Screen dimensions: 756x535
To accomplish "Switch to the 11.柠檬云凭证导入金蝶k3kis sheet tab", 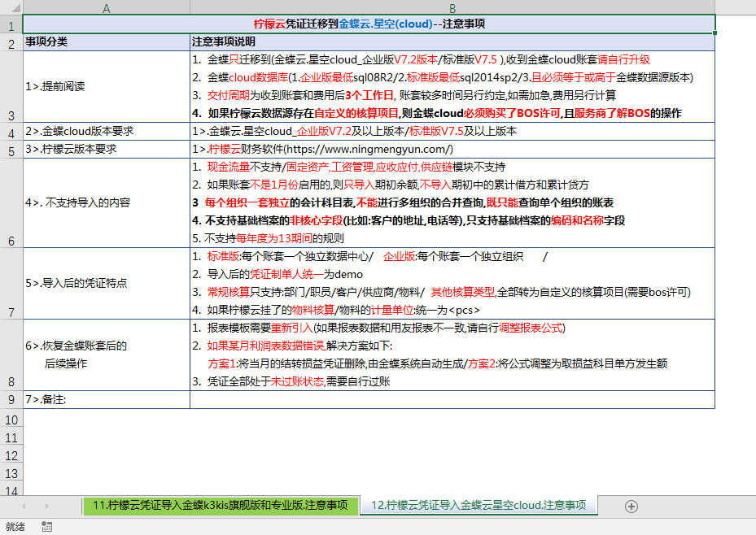I will (x=221, y=506).
